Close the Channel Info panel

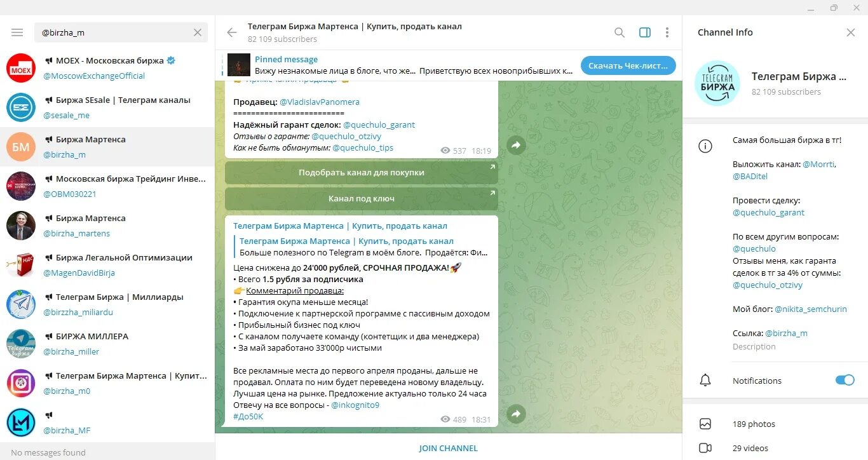(x=851, y=32)
